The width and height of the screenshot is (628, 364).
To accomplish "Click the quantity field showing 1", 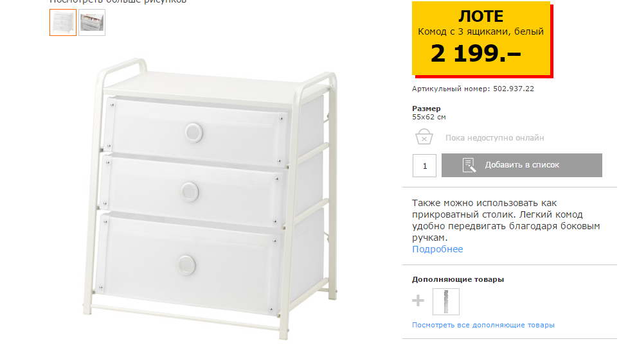I will [424, 166].
